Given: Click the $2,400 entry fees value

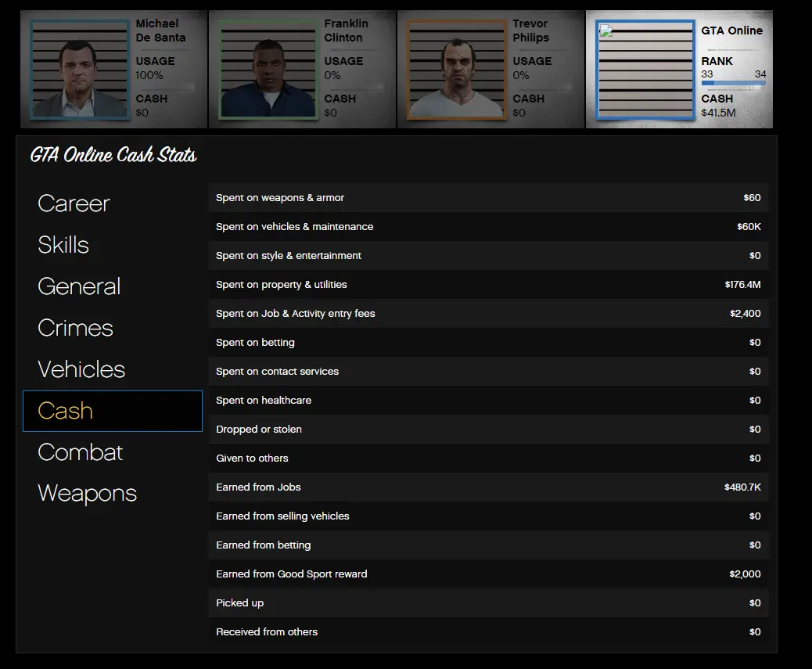Looking at the screenshot, I should tap(746, 313).
